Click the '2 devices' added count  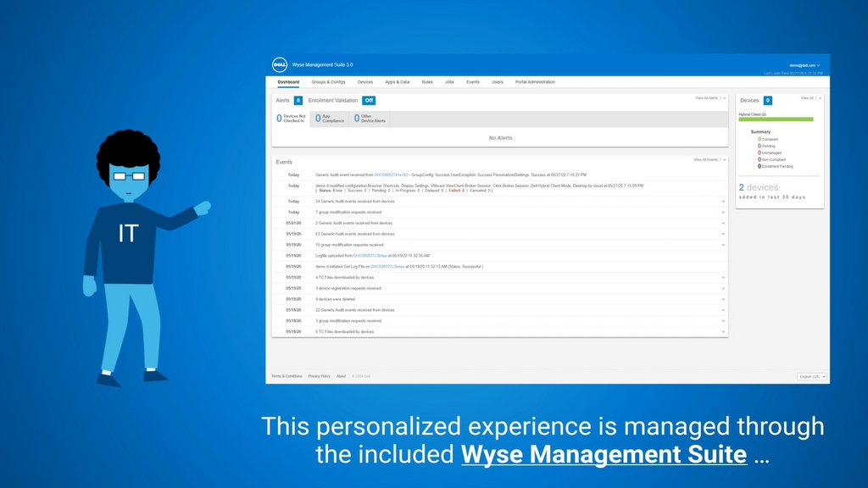point(759,187)
